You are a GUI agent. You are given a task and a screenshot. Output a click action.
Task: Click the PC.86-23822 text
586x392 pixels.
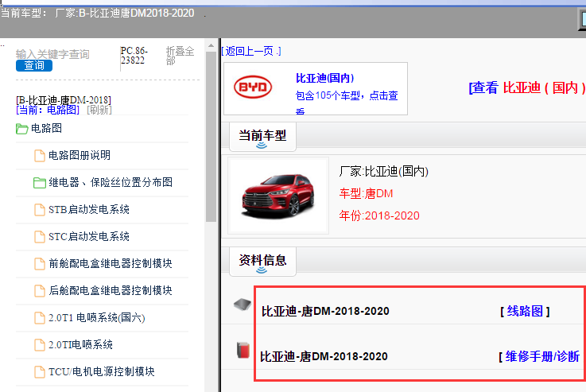coord(134,56)
